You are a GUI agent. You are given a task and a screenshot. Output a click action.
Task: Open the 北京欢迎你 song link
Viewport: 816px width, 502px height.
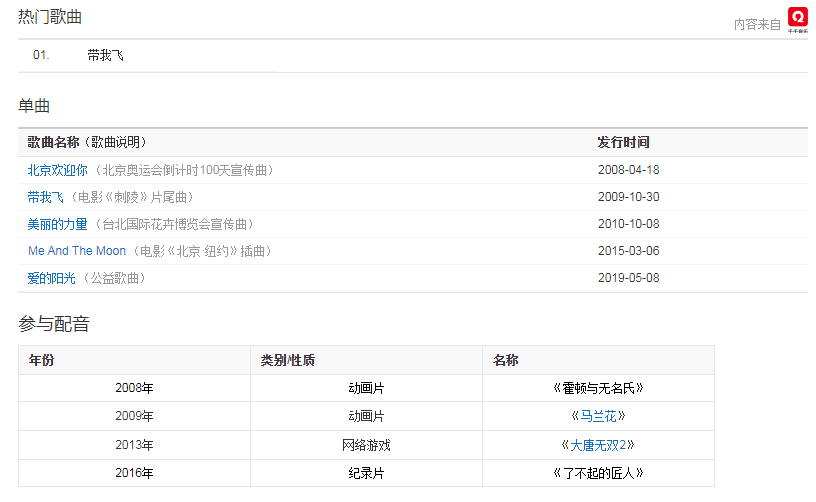[x=58, y=170]
